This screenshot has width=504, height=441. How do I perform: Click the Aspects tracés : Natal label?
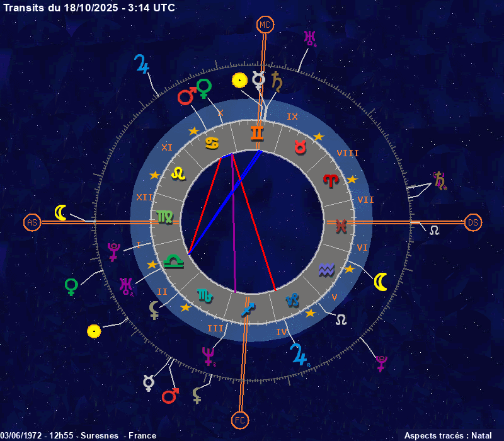coord(447,435)
